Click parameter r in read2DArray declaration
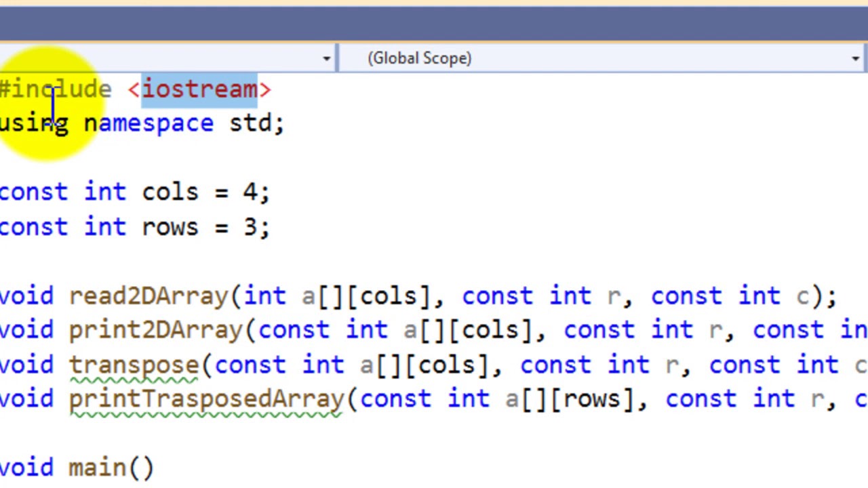Image resolution: width=868 pixels, height=488 pixels. [x=614, y=297]
